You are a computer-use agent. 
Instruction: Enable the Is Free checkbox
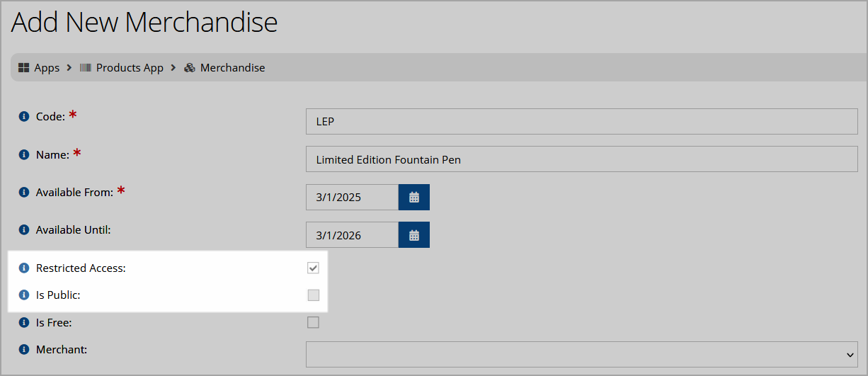pyautogui.click(x=313, y=322)
